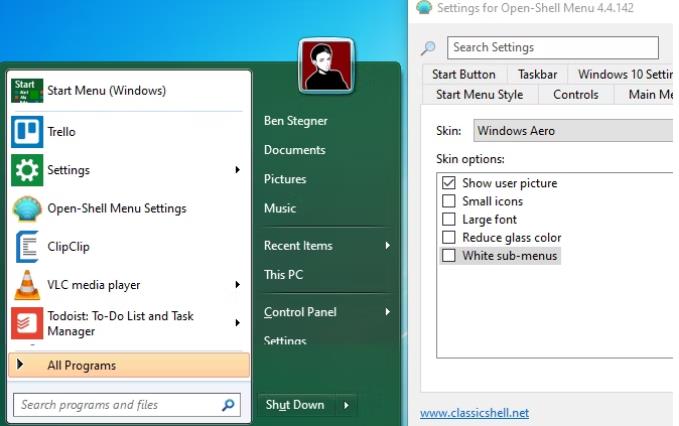This screenshot has height=426, width=679.
Task: Launch Todoist from its red icon
Action: pos(27,323)
